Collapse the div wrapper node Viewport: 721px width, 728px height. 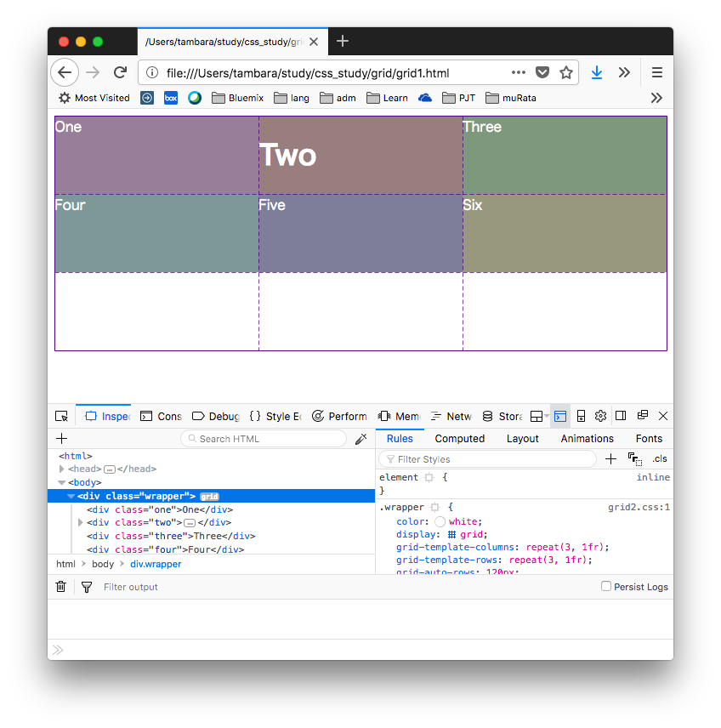tap(71, 496)
